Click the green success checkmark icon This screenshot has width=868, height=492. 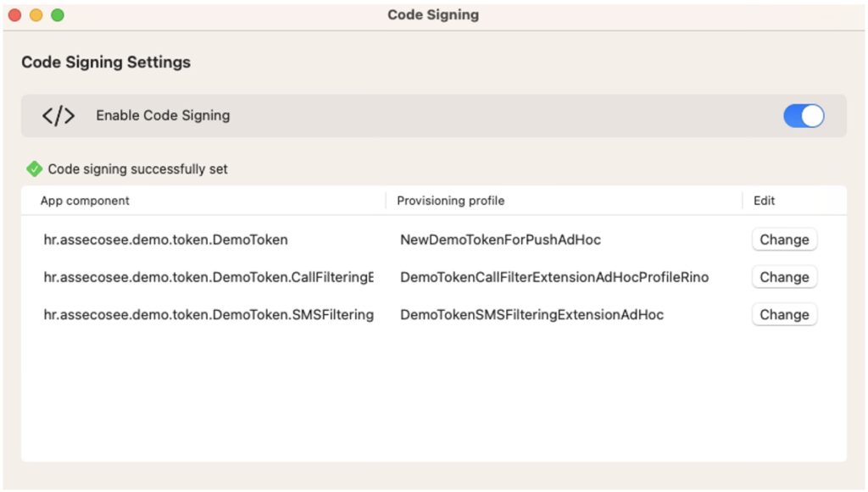34,169
